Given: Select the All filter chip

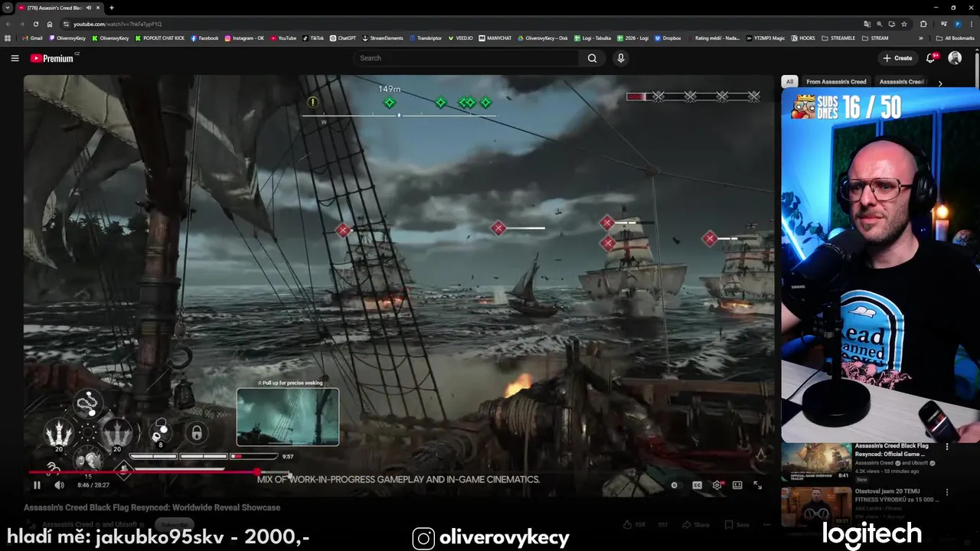Looking at the screenshot, I should pyautogui.click(x=789, y=82).
